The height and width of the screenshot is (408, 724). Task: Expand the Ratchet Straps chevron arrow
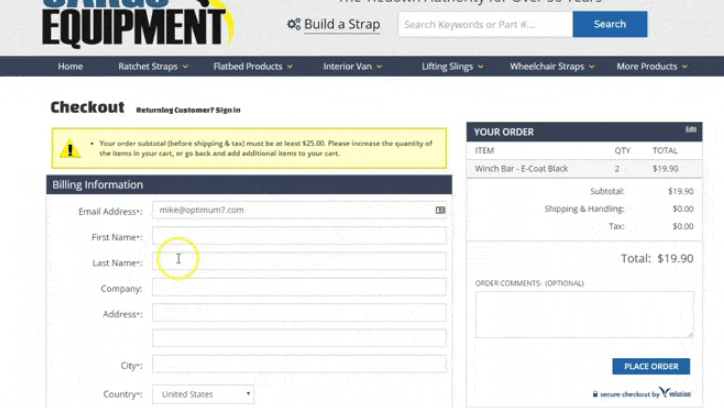[x=185, y=67]
